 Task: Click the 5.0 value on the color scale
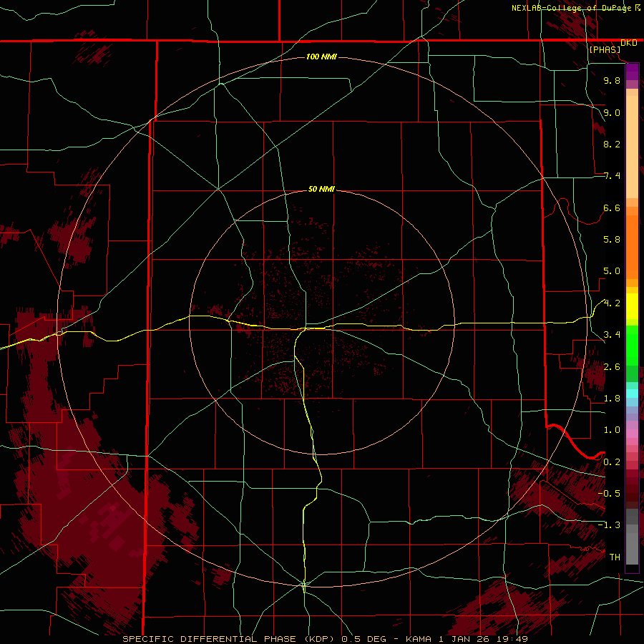point(612,271)
